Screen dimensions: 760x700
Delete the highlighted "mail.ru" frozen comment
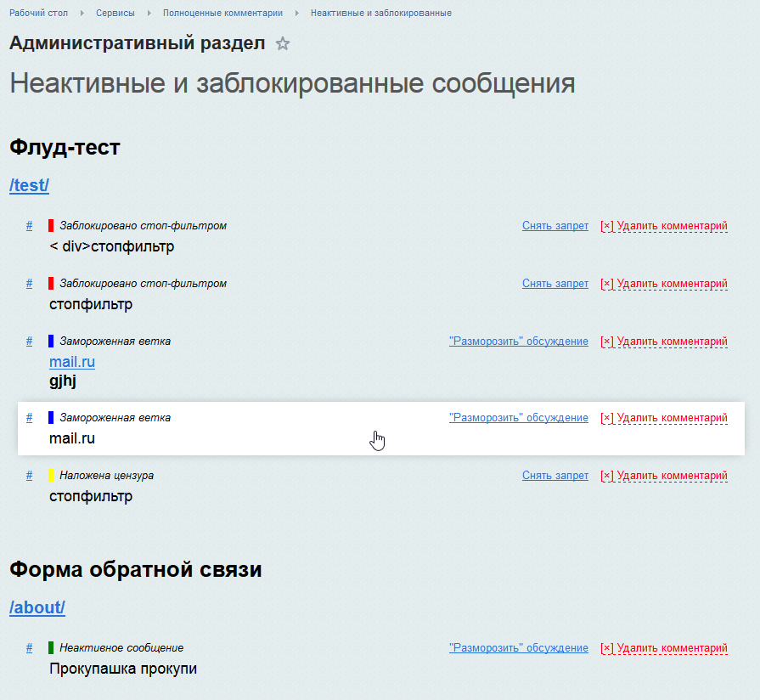point(663,418)
